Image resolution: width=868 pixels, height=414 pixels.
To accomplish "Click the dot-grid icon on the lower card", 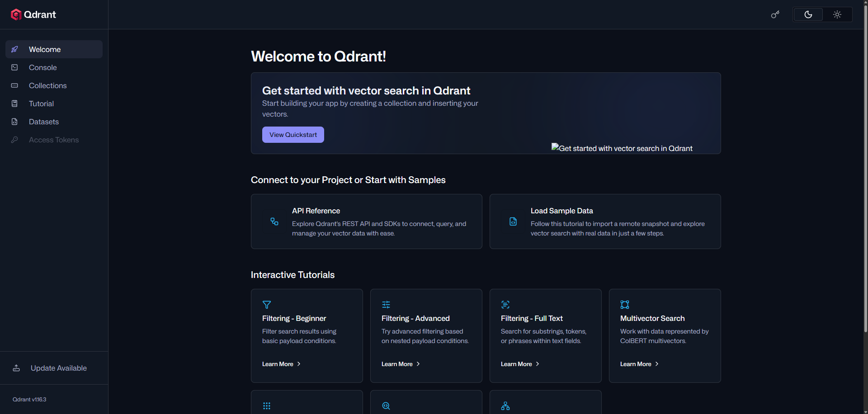I will [x=267, y=406].
